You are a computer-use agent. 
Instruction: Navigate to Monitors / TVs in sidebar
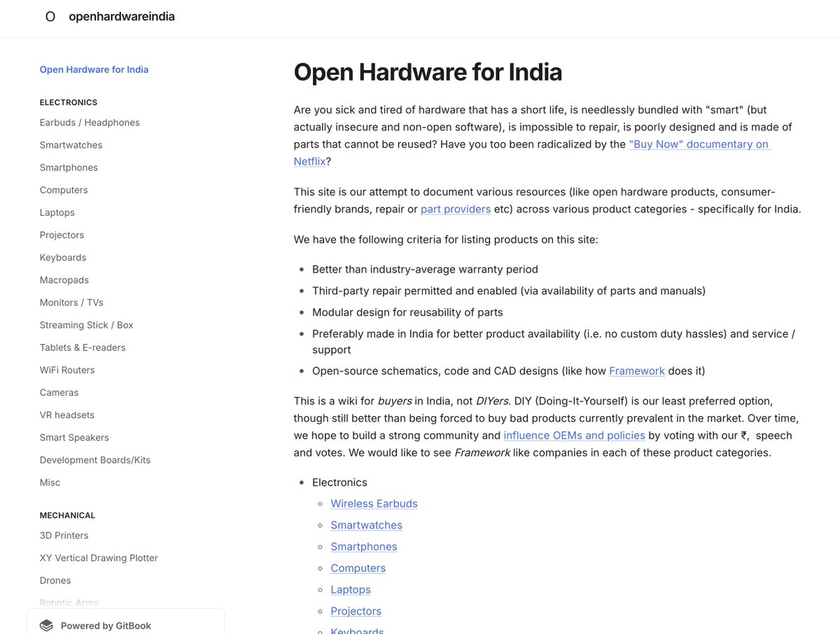(71, 302)
